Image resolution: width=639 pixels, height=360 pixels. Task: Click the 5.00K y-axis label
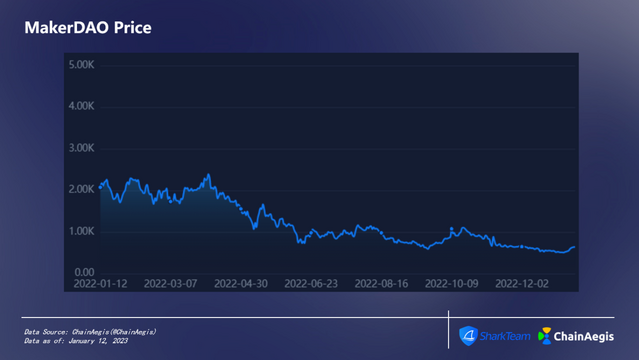82,65
